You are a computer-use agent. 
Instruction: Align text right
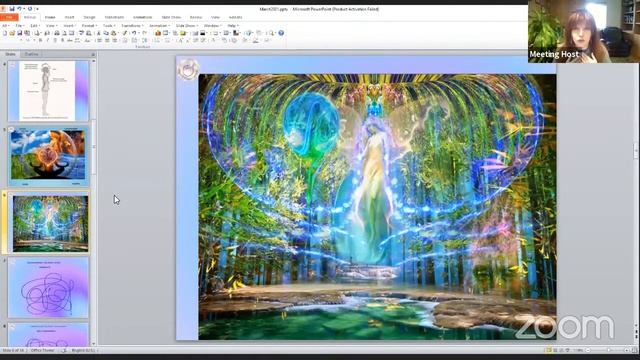[114, 40]
